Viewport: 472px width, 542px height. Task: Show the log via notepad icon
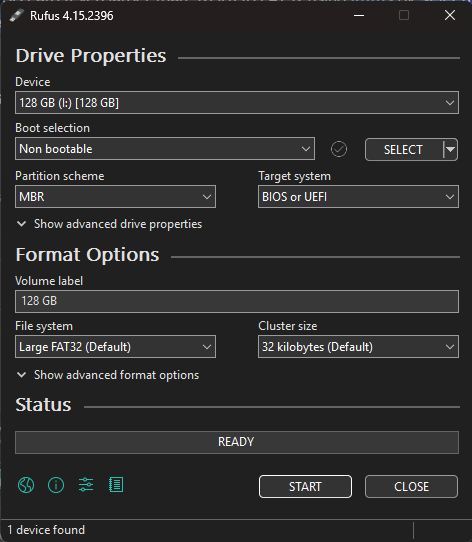tap(116, 485)
